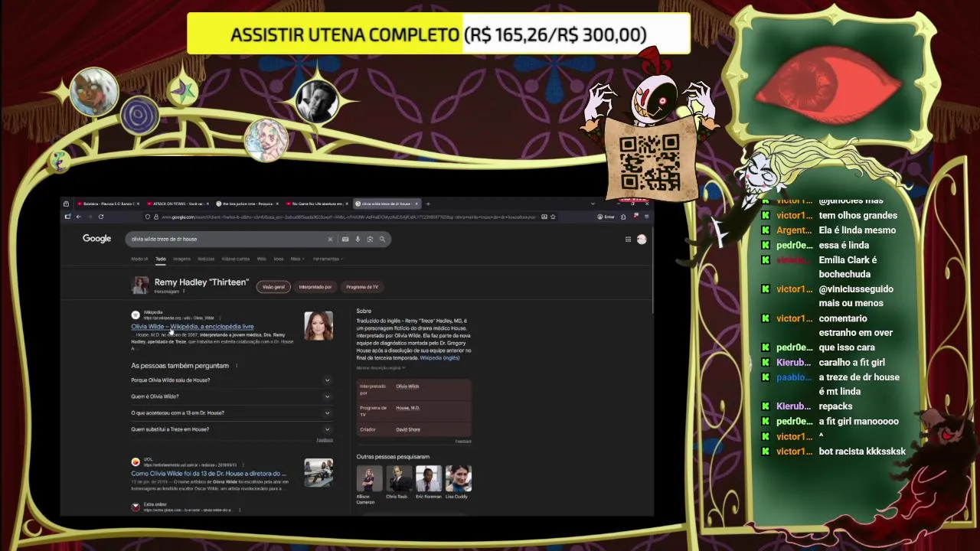This screenshot has height=551, width=980.
Task: Click the Olivia Wilde link in info card
Action: pos(407,386)
